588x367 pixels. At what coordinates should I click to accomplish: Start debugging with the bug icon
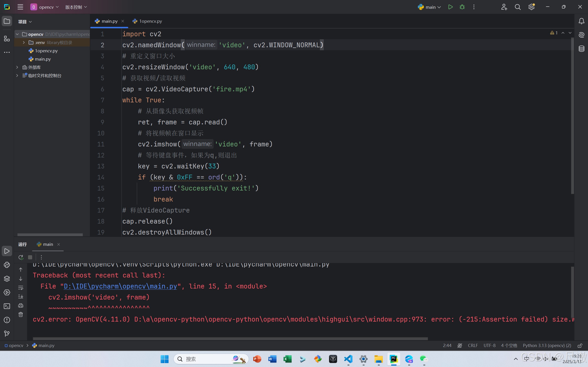coord(462,7)
